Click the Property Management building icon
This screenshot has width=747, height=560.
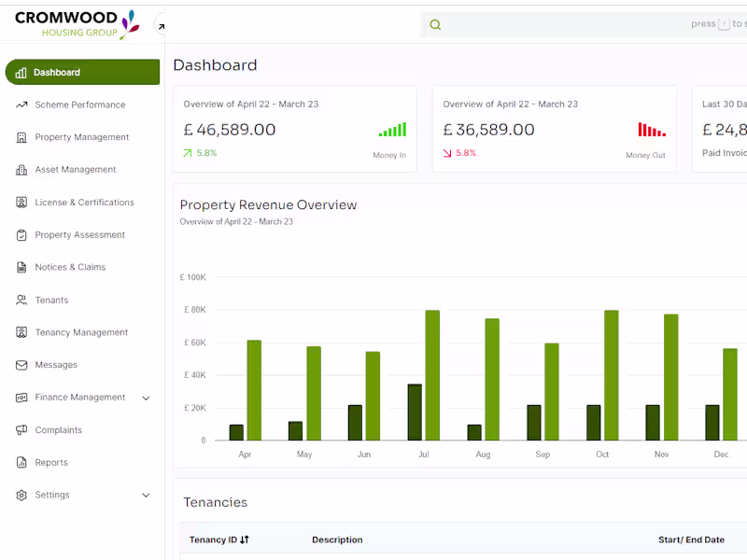[21, 137]
